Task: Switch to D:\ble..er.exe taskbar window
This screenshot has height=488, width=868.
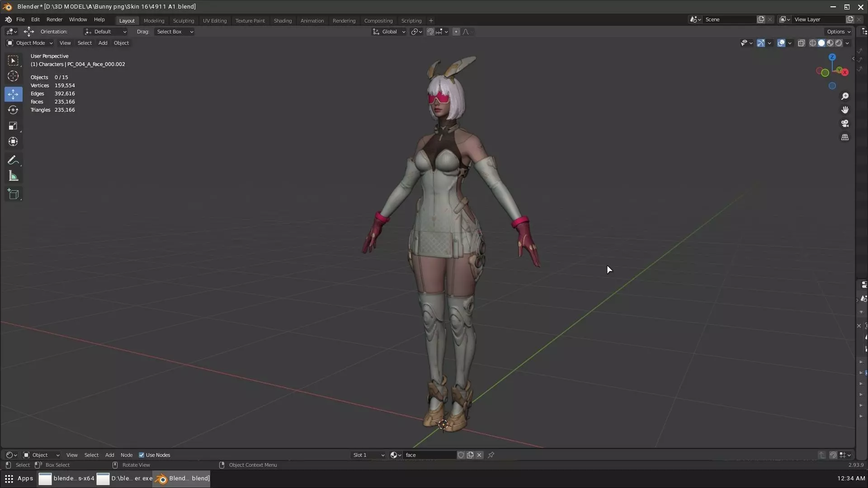Action: 124,479
